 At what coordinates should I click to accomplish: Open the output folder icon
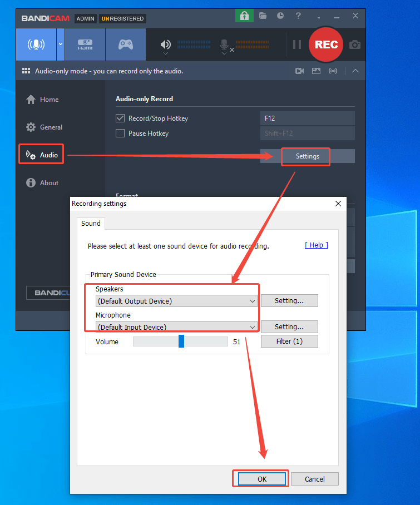pyautogui.click(x=263, y=16)
